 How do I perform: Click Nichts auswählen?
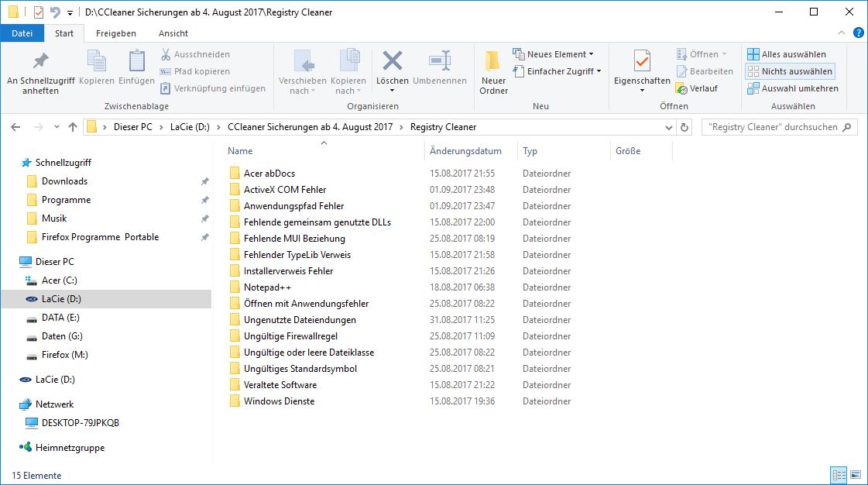click(790, 71)
